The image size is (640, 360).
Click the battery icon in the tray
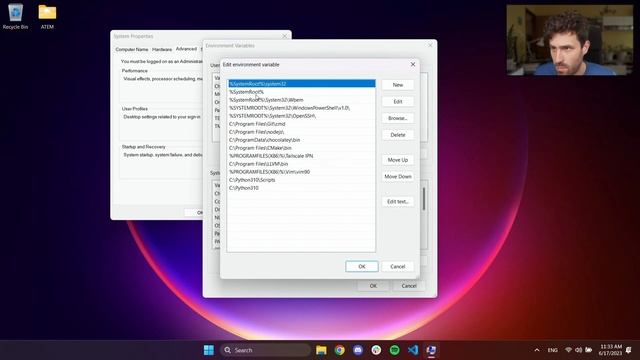pos(589,350)
